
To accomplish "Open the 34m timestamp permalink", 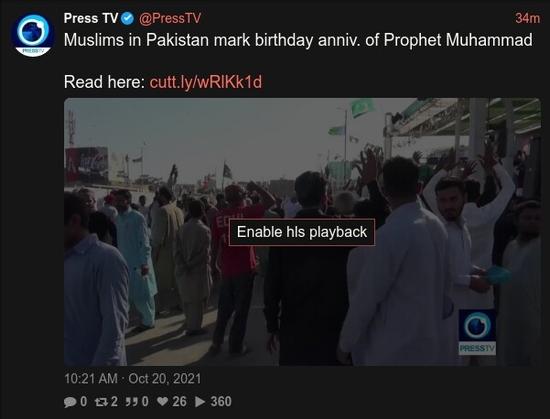I will [x=528, y=18].
